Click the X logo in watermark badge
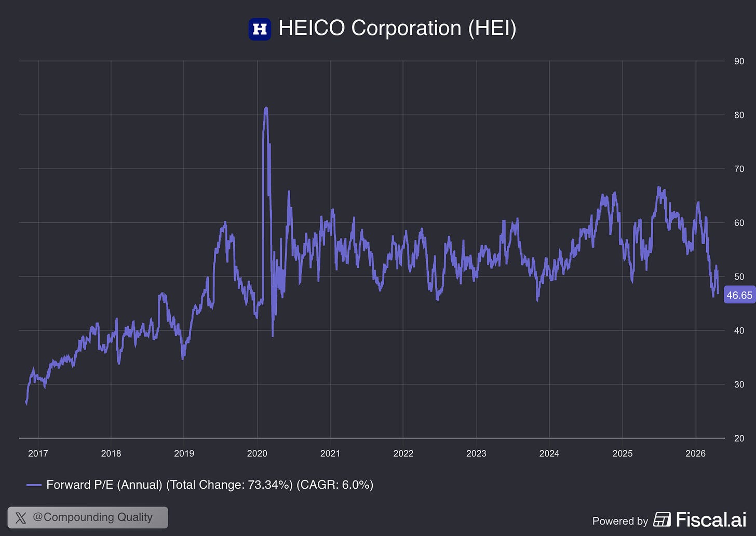Screen dimensions: 756x536 click(x=21, y=518)
